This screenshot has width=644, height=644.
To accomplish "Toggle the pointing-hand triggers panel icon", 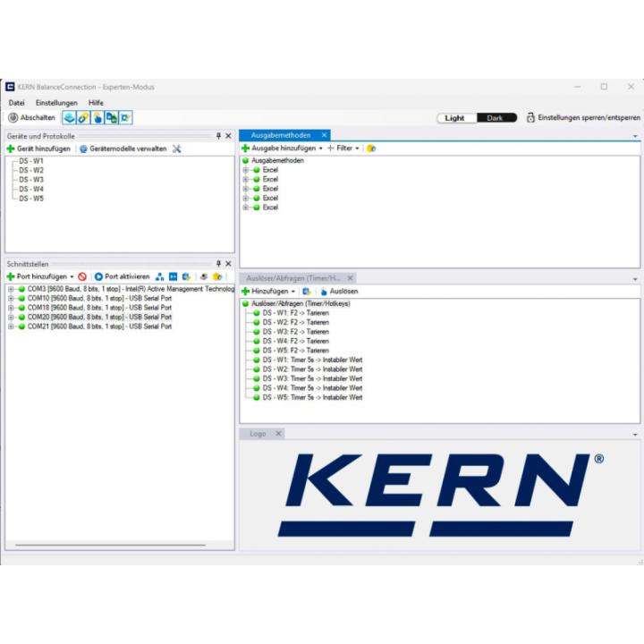I will point(97,118).
